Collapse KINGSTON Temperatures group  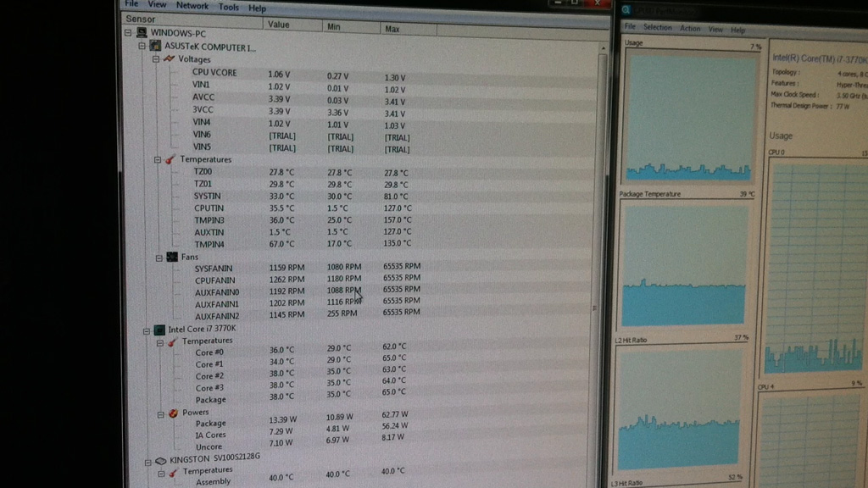161,474
